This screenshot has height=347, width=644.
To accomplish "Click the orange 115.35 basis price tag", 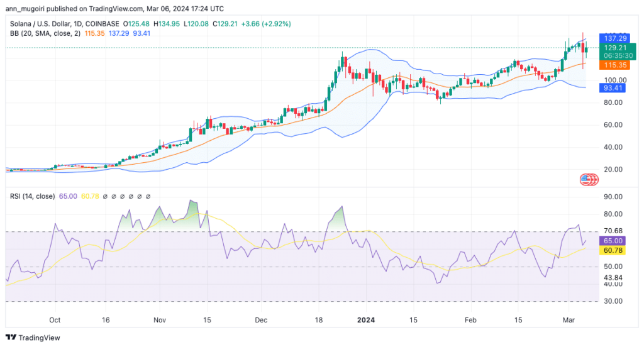I will point(614,65).
